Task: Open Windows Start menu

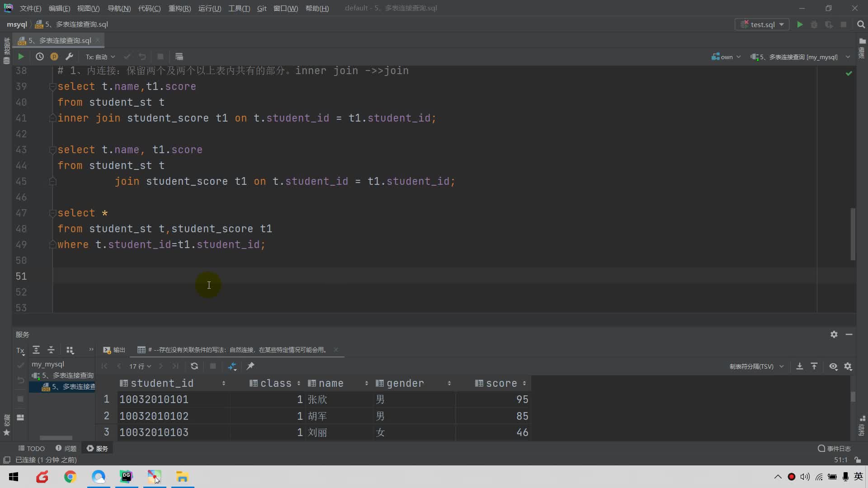Action: [14, 477]
